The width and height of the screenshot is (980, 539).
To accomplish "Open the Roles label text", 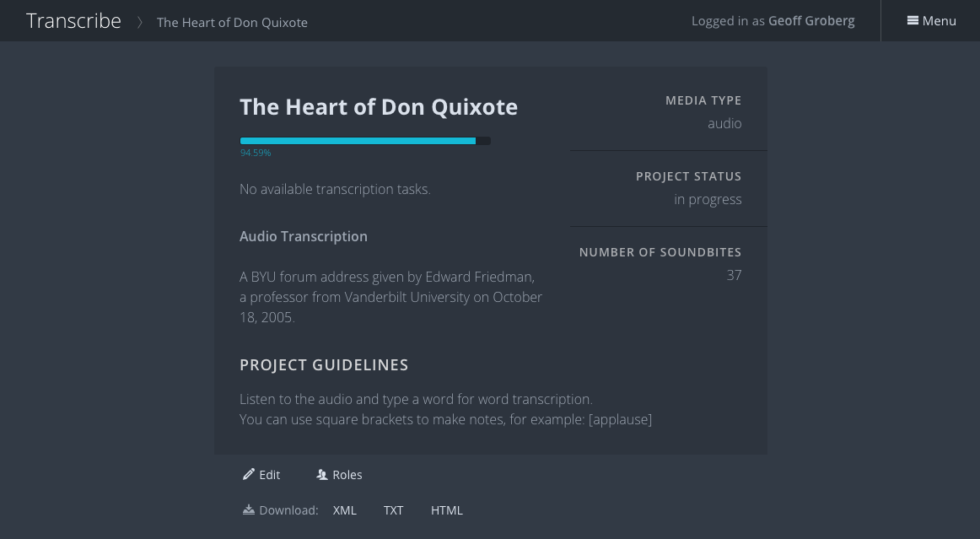I will click(347, 475).
